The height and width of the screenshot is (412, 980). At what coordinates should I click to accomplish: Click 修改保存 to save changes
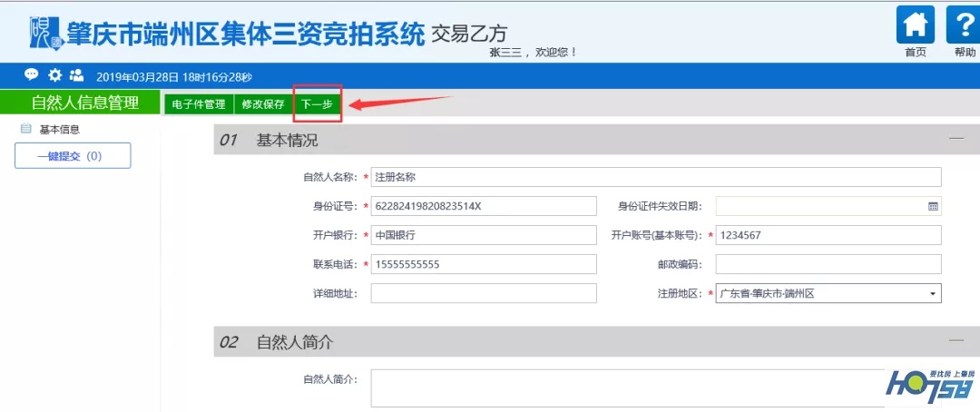coord(263,104)
